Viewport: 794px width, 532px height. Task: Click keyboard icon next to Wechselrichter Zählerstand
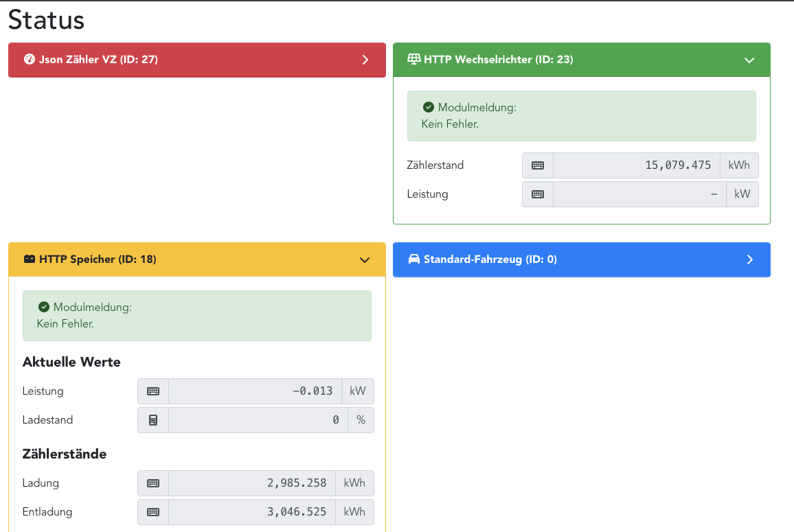(x=538, y=165)
